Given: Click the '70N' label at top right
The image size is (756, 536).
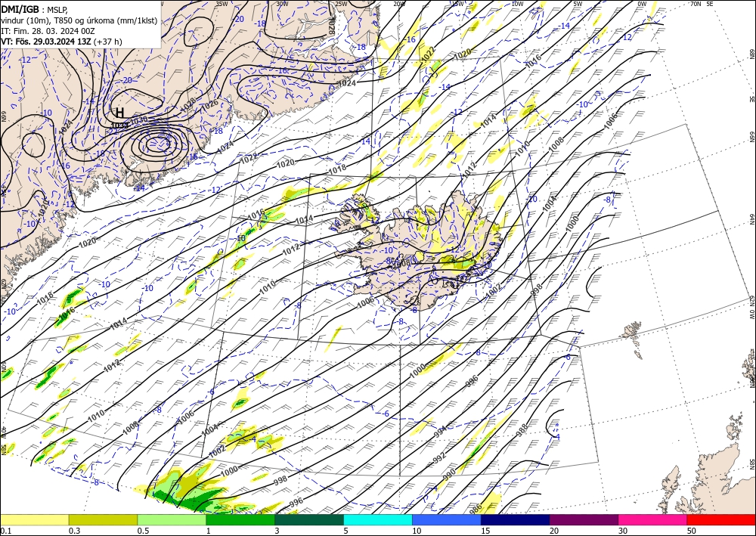Looking at the screenshot, I should (x=696, y=4).
